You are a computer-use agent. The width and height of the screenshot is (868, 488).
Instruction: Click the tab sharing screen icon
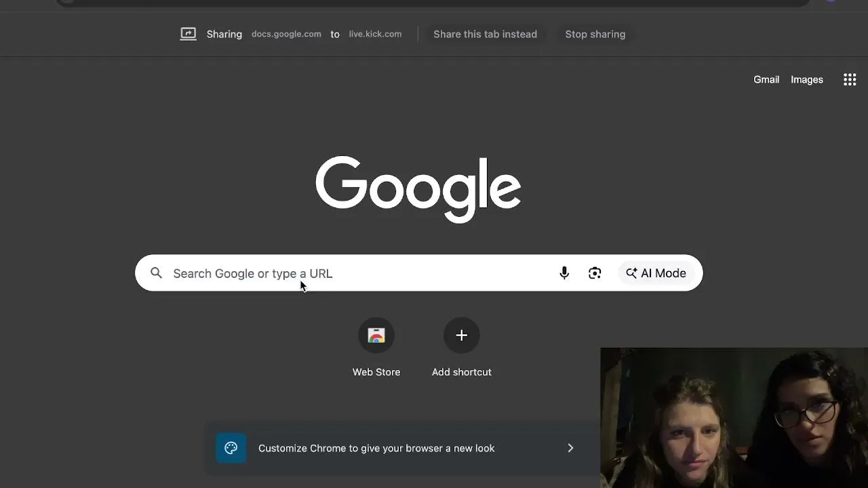189,34
